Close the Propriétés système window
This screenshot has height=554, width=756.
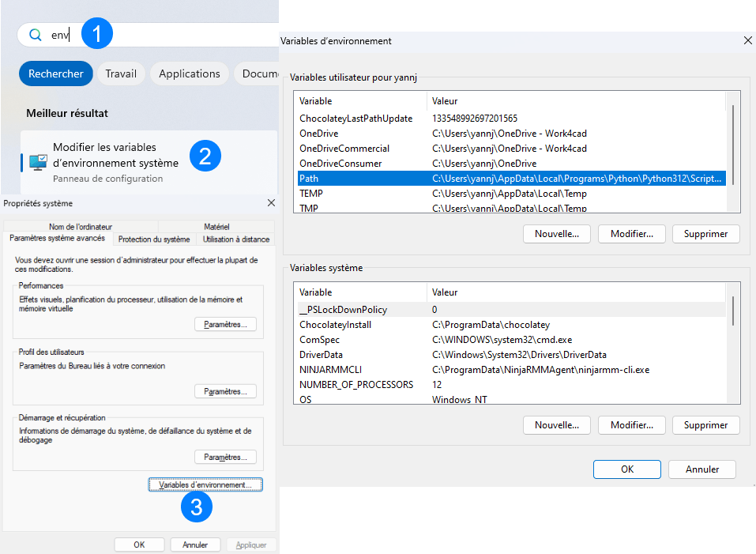tap(271, 203)
